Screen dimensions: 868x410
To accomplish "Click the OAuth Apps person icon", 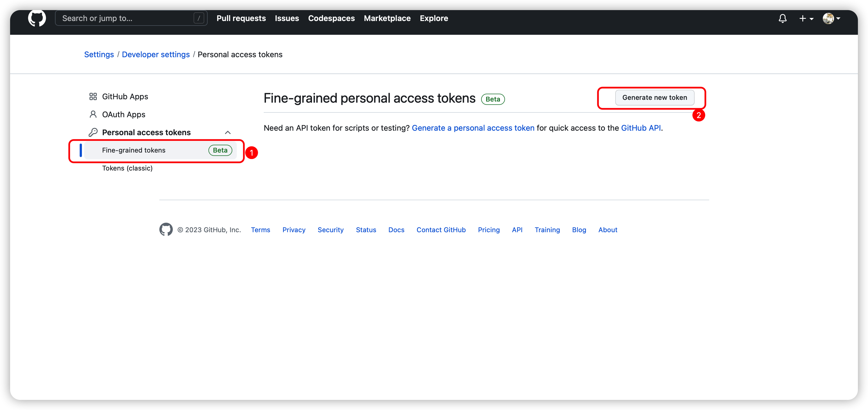I will (93, 114).
